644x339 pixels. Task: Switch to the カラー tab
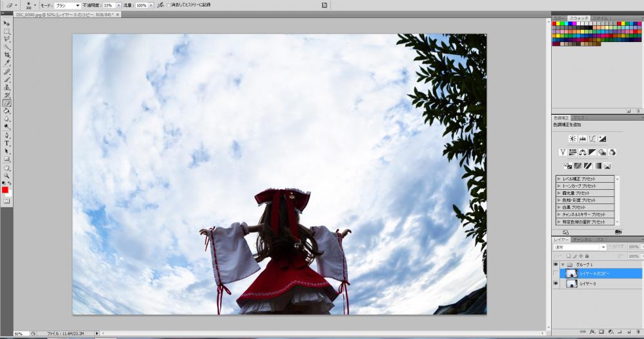(x=559, y=19)
